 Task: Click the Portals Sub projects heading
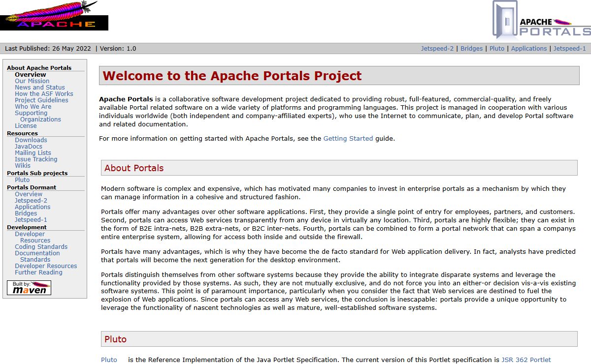point(37,173)
